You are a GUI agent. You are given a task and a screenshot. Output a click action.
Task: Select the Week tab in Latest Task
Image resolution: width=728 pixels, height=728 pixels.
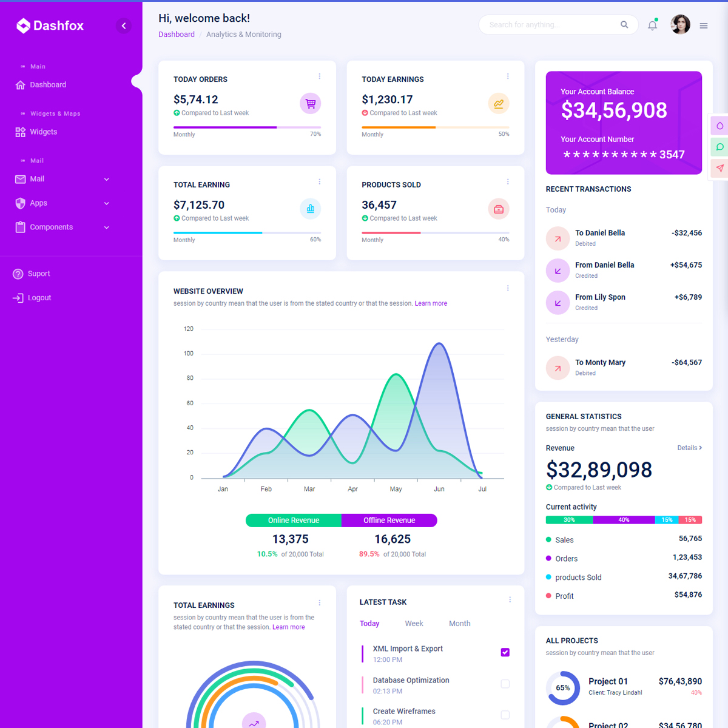click(x=414, y=624)
